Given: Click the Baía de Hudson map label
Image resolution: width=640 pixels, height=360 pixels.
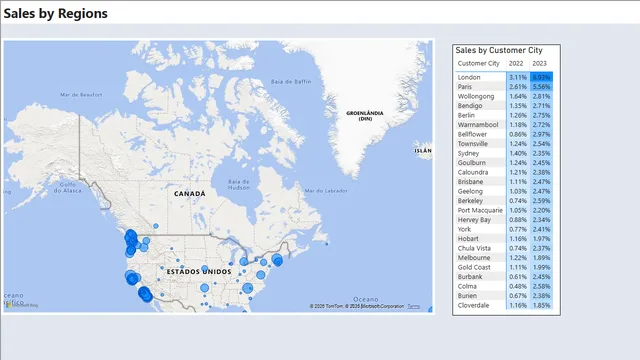Looking at the screenshot, I should point(239,184).
